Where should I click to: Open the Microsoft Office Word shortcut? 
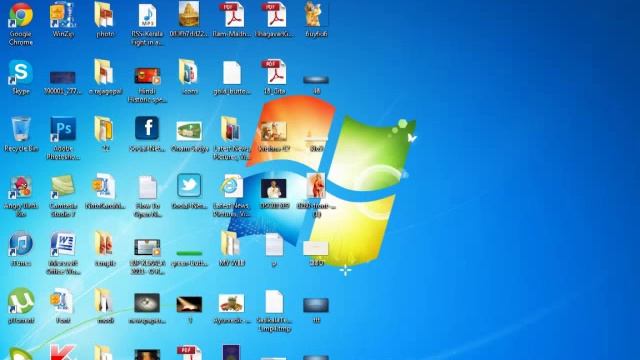pos(62,244)
